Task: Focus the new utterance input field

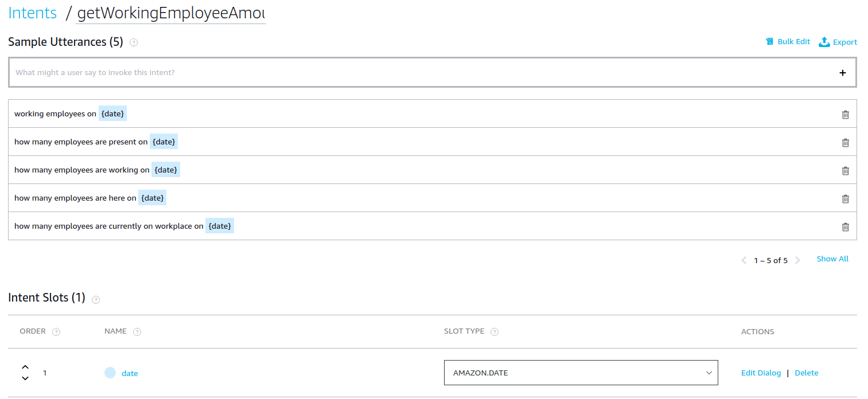Action: (402, 73)
